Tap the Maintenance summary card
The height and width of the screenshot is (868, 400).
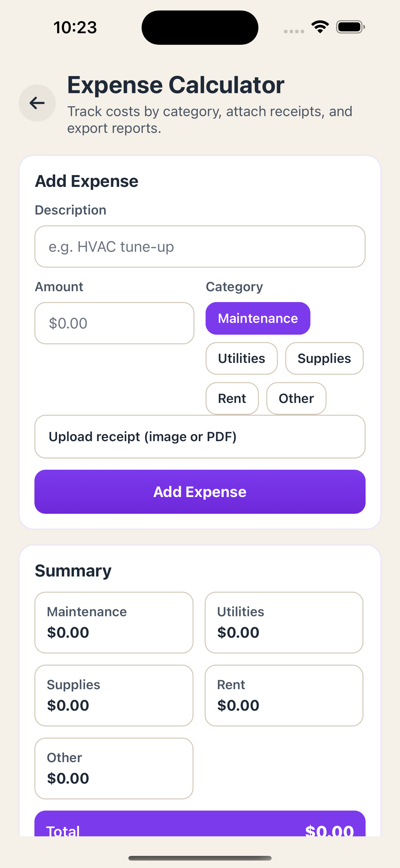tap(113, 622)
